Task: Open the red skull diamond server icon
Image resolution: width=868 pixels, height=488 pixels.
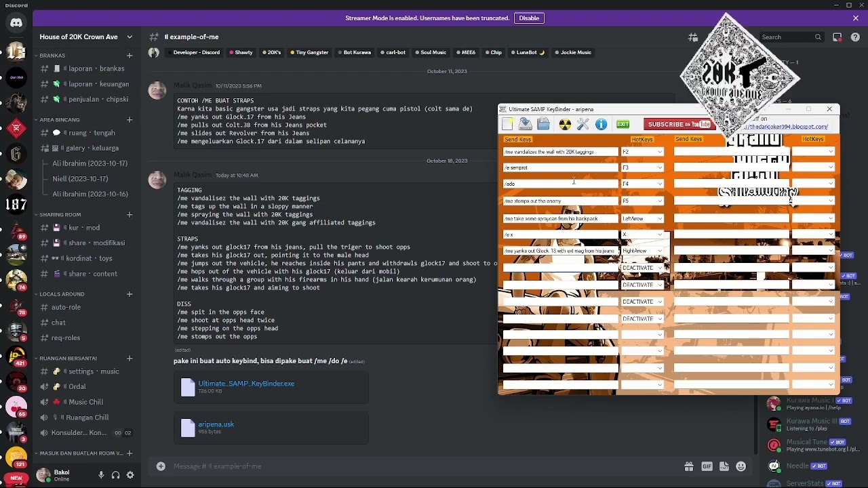Action: [x=16, y=128]
